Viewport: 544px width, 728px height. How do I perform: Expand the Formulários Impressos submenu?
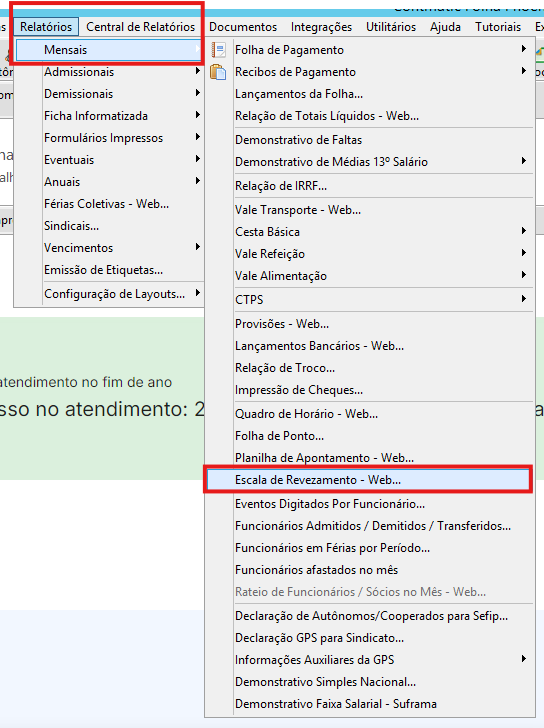click(x=109, y=138)
